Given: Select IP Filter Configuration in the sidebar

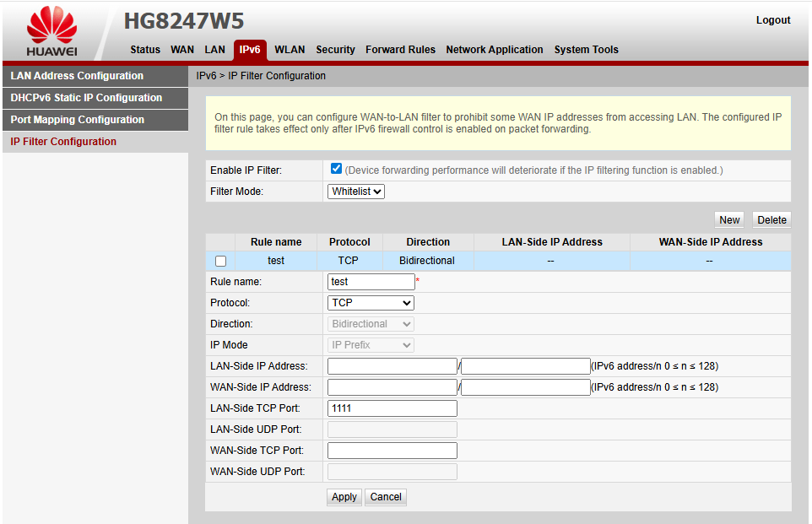Looking at the screenshot, I should pos(95,142).
